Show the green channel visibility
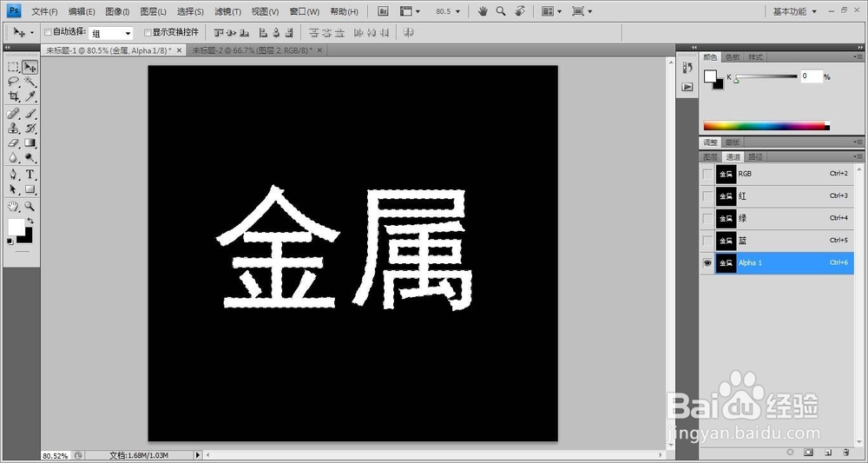The image size is (868, 463). coord(707,218)
